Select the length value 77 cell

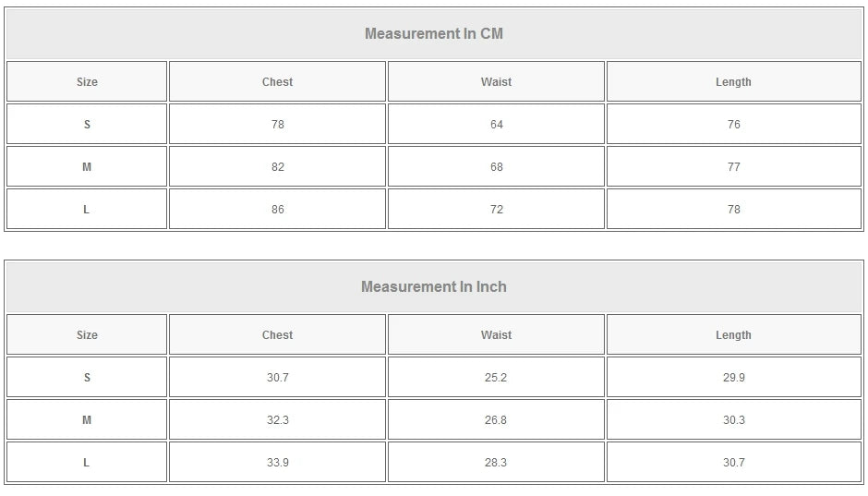(733, 167)
